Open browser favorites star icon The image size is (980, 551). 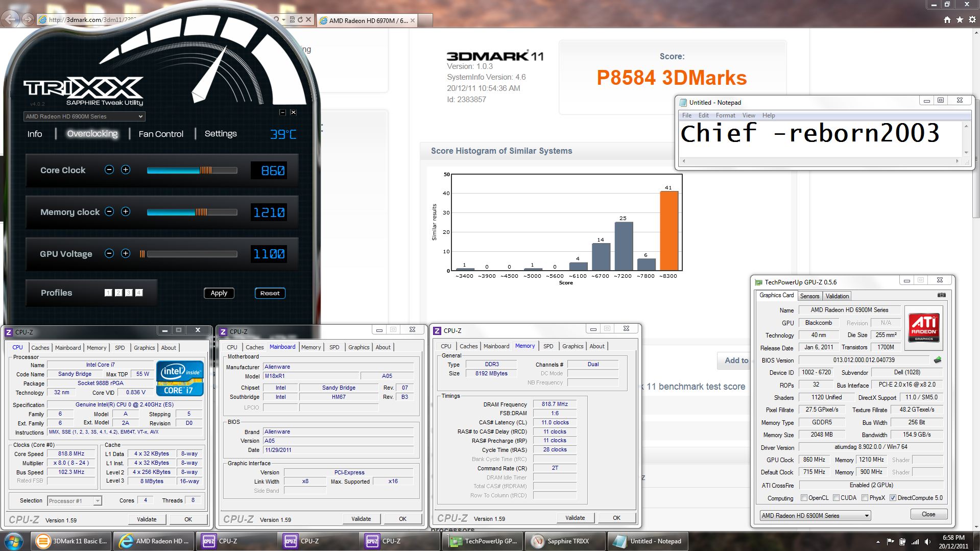click(x=960, y=19)
